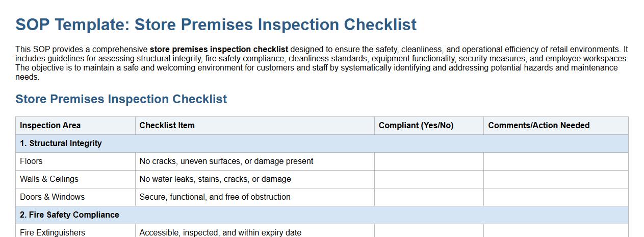Click the Doors & Windows cell

tap(52, 197)
